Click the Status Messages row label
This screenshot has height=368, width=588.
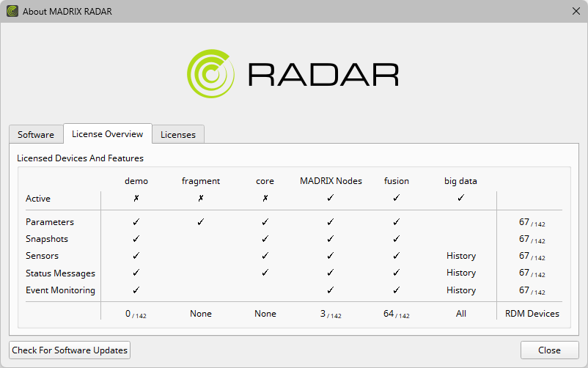[x=60, y=273]
